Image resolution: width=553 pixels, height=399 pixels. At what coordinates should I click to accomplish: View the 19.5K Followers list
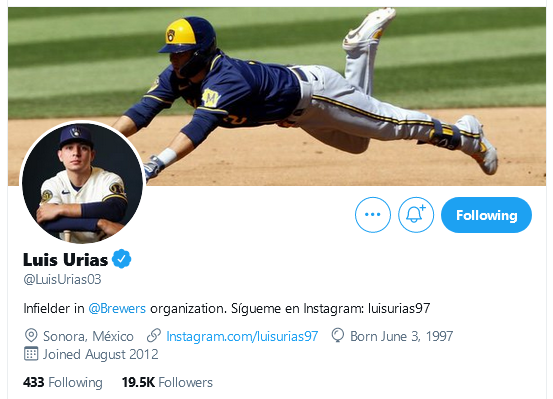click(167, 382)
